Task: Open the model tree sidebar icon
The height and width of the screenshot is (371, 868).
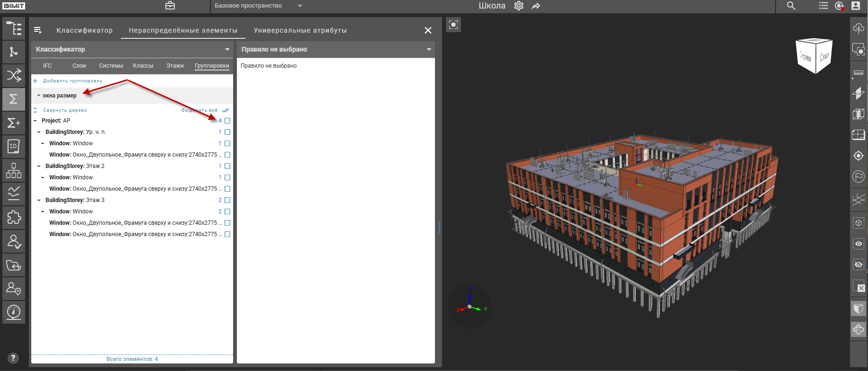Action: coord(14,28)
